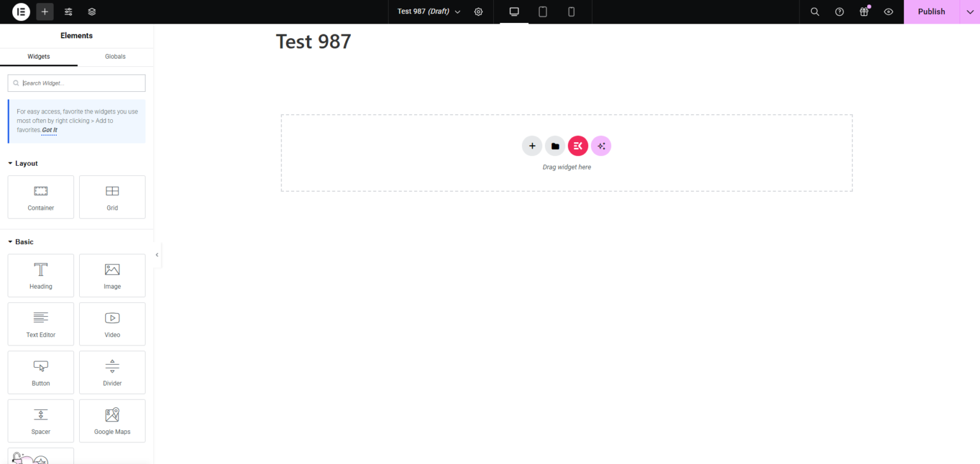
Task: Collapse the Basic widgets section
Action: pos(21,242)
